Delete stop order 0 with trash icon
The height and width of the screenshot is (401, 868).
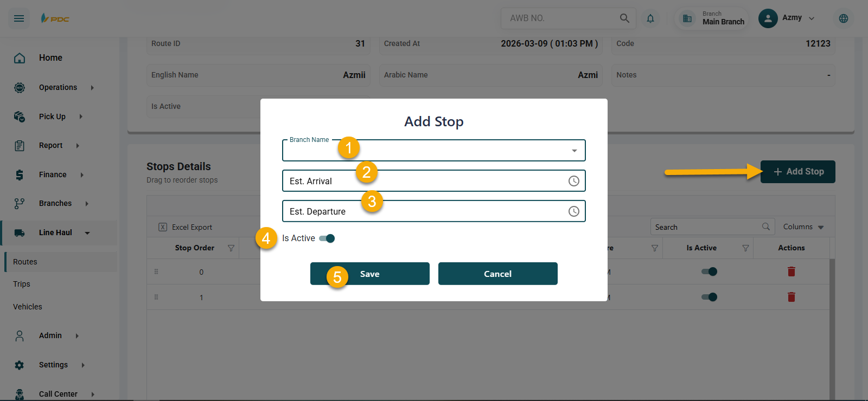(792, 271)
